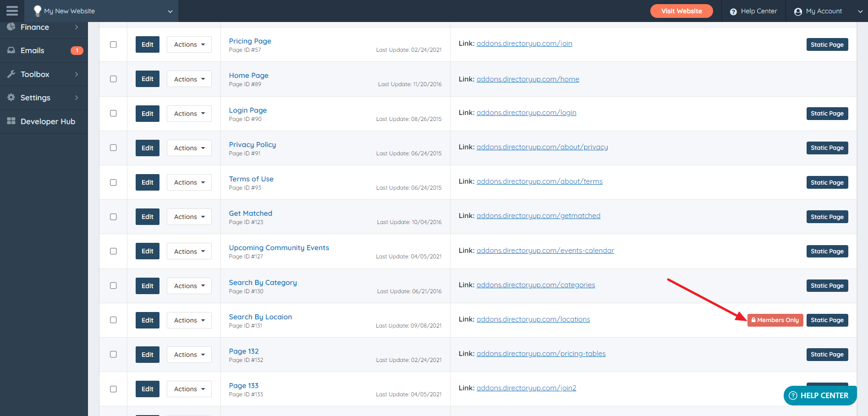This screenshot has width=868, height=416.
Task: Check the Login Page row checkbox
Action: click(113, 113)
